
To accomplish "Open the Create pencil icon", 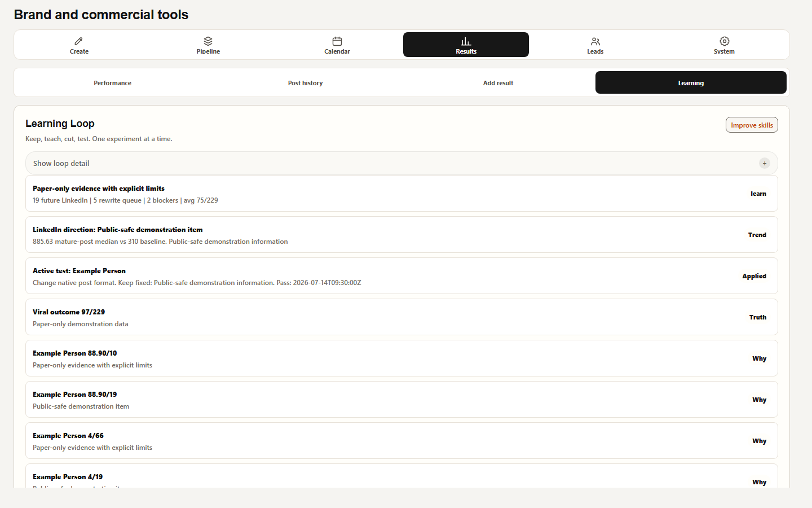I will pyautogui.click(x=79, y=41).
